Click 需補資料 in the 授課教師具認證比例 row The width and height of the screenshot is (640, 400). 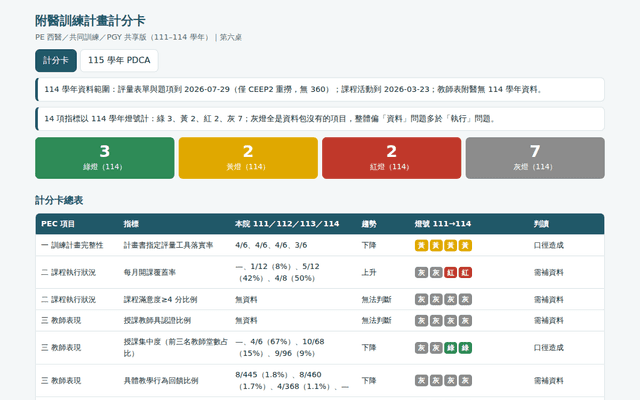click(549, 320)
